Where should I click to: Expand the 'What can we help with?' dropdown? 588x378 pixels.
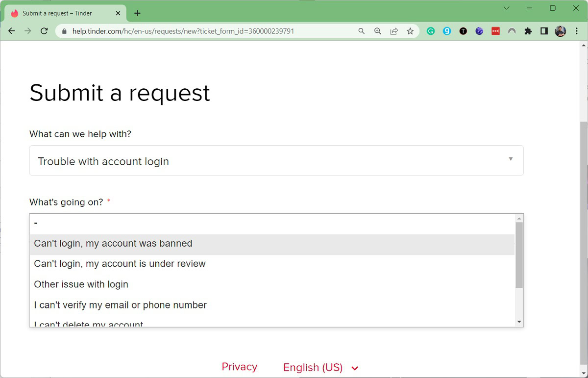coord(276,160)
